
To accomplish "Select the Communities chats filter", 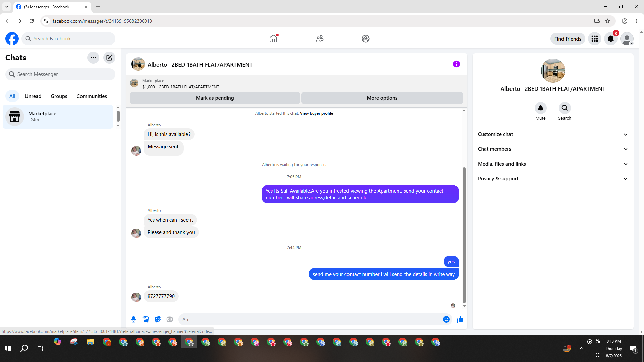I will (x=92, y=96).
